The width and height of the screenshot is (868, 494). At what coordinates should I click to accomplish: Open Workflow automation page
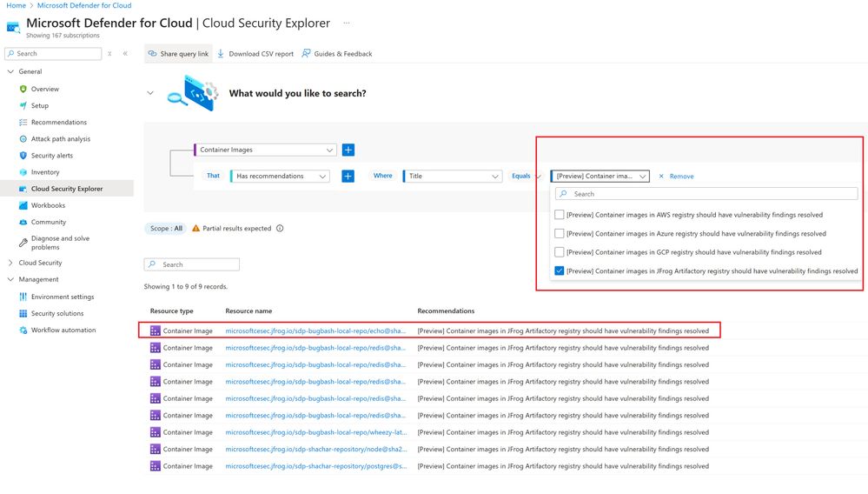[63, 330]
